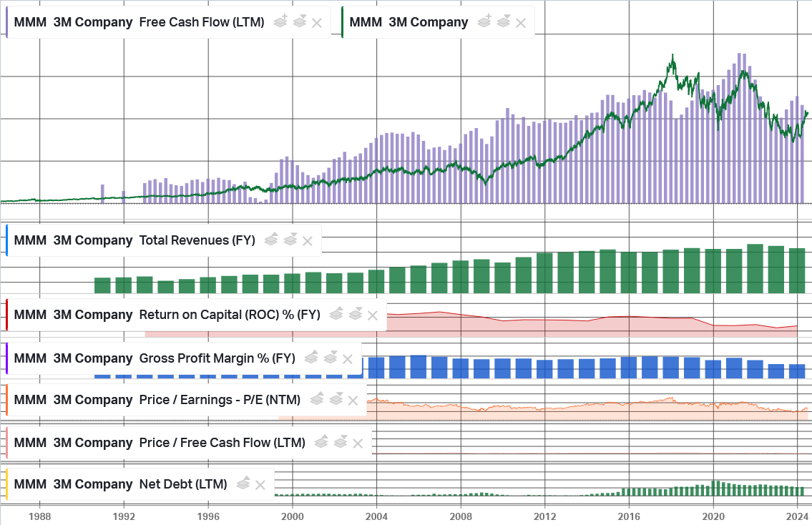Remove the Gross Profit Margin % series

click(x=348, y=359)
